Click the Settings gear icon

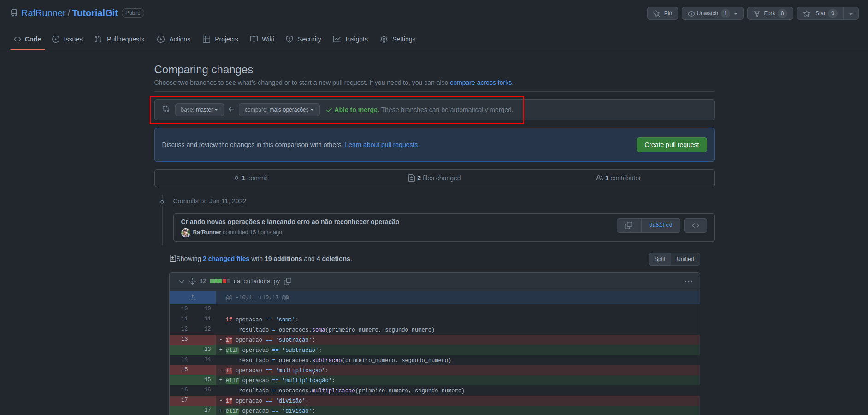click(384, 39)
